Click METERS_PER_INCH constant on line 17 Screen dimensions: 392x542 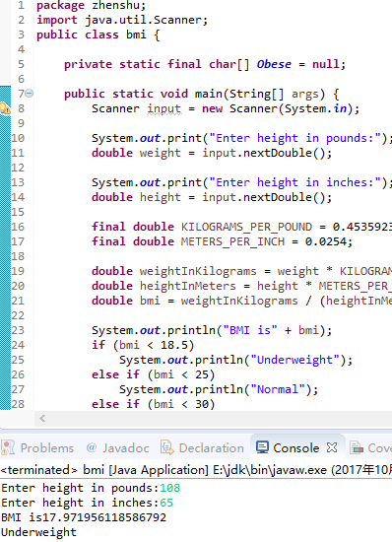coord(232,241)
